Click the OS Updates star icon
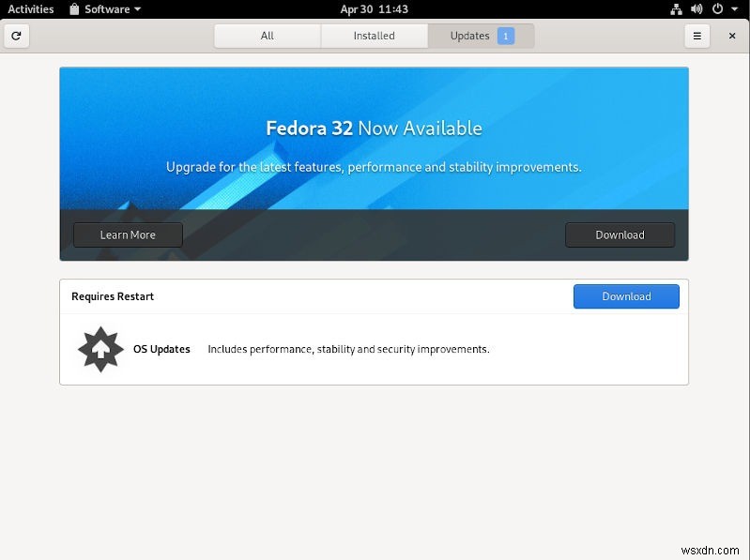Image resolution: width=750 pixels, height=560 pixels. [x=100, y=349]
